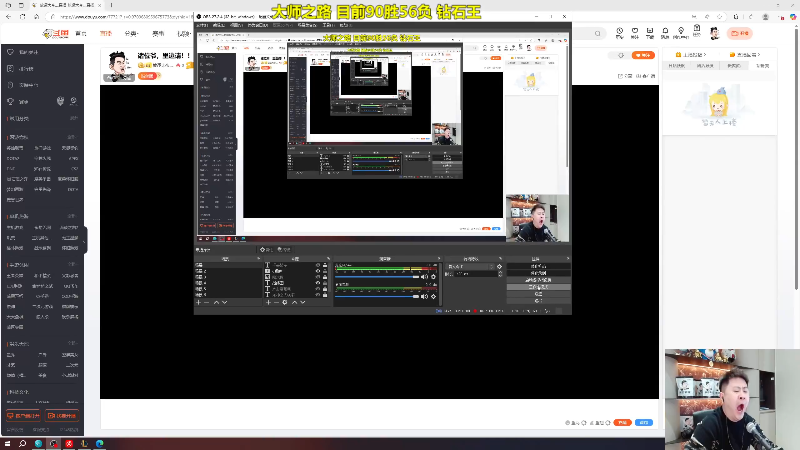Adjust first mixer channel volume slider
Image resolution: width=800 pixels, height=450 pixels.
[377, 277]
